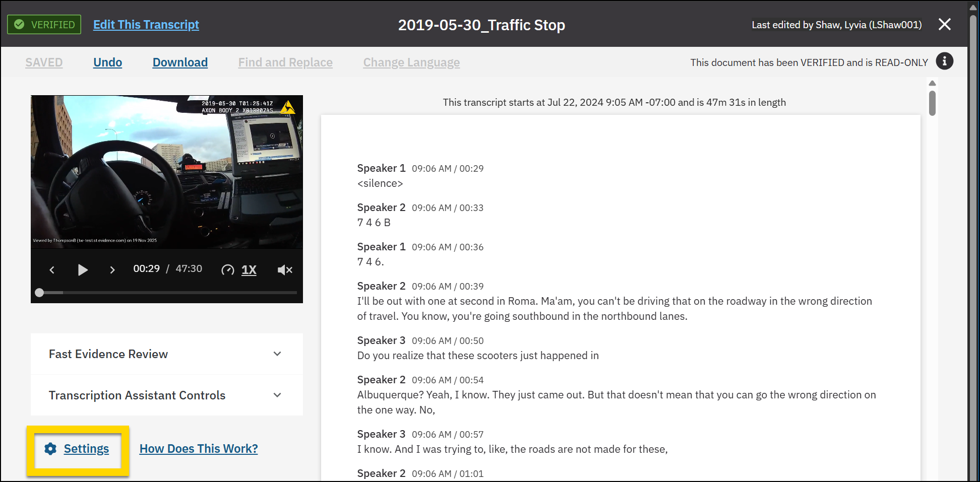This screenshot has height=482, width=980.
Task: Skip backward using the previous arrow icon
Action: (x=52, y=269)
